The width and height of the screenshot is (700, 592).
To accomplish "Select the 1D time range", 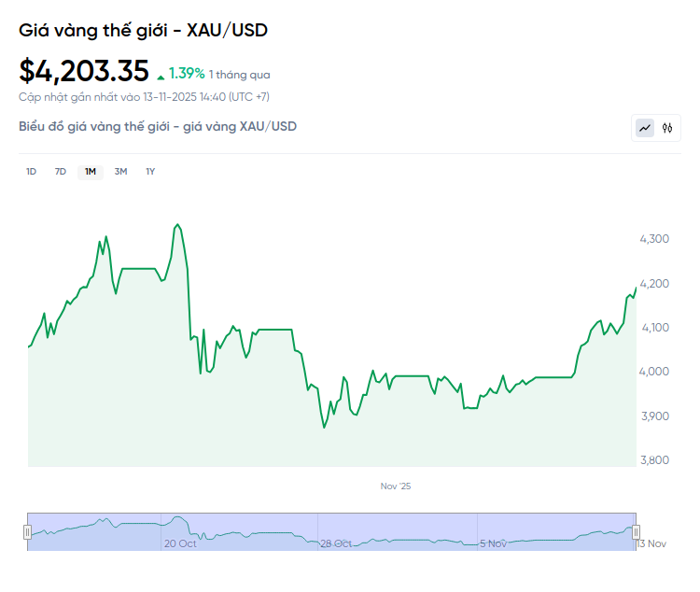I will click(31, 172).
